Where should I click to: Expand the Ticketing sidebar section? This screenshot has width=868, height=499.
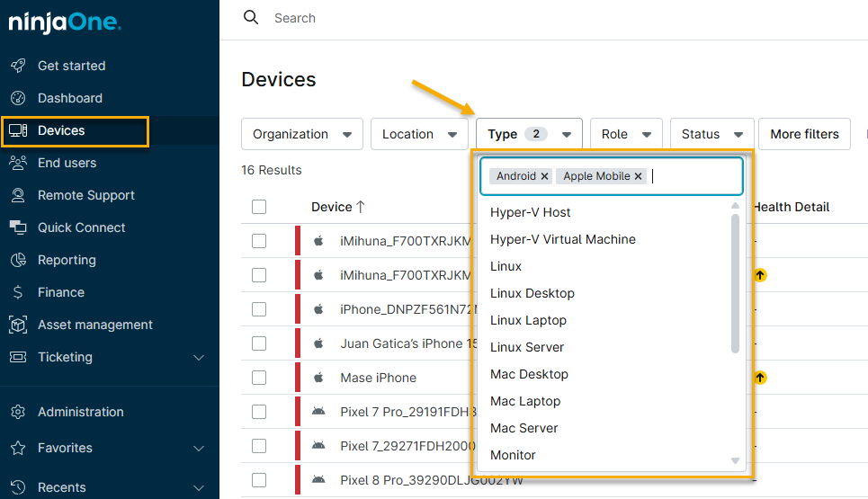pyautogui.click(x=199, y=358)
